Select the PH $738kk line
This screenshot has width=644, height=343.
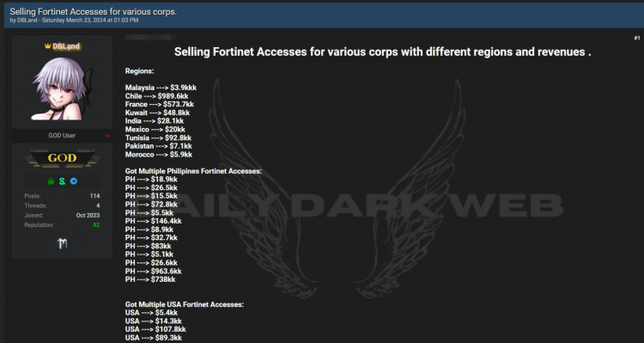point(150,279)
